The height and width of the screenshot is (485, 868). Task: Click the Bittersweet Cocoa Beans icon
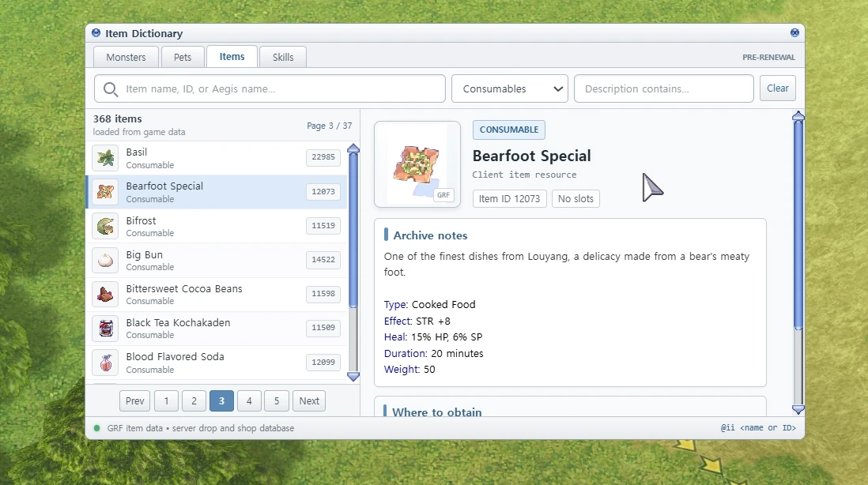pyautogui.click(x=105, y=294)
